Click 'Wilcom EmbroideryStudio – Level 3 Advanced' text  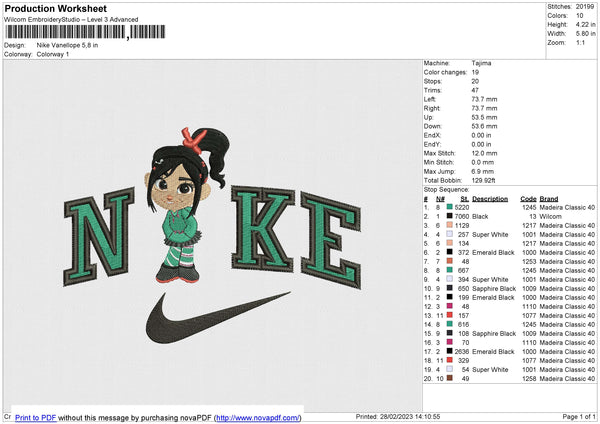71,20
